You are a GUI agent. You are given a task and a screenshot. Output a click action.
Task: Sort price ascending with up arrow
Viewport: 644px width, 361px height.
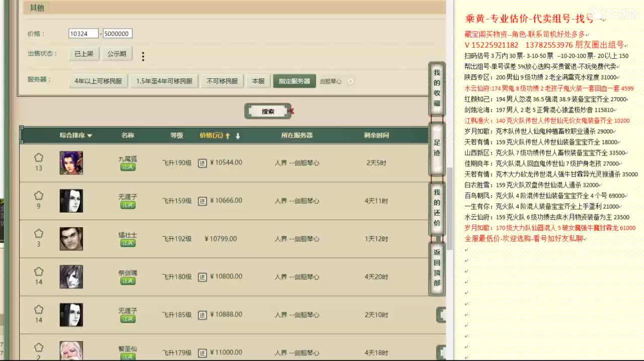pyautogui.click(x=227, y=136)
